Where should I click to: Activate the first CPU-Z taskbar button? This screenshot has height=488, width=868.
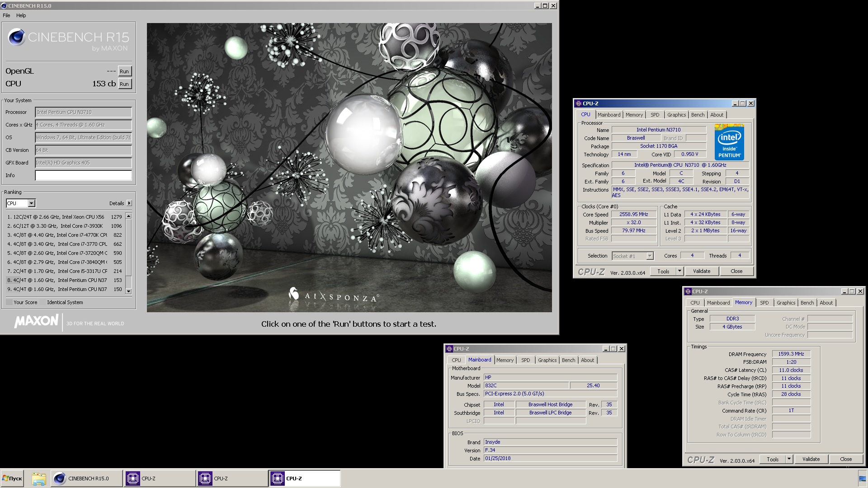(x=160, y=478)
